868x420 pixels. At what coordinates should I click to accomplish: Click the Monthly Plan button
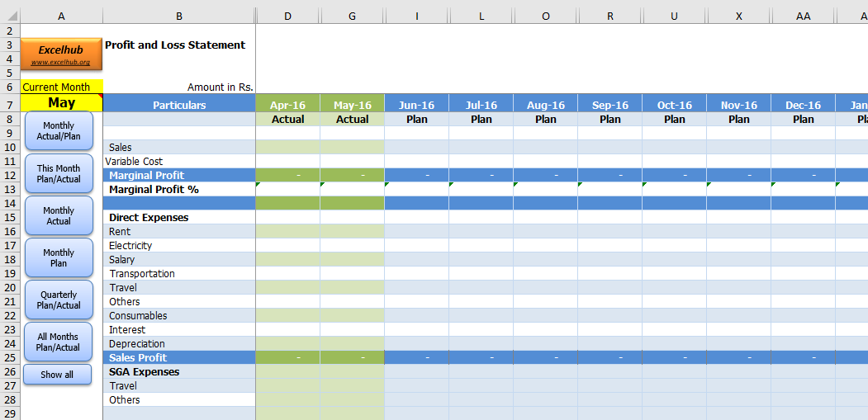tap(59, 257)
